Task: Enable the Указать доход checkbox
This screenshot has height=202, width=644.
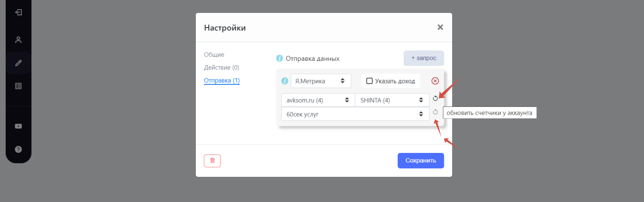Action: coord(370,81)
